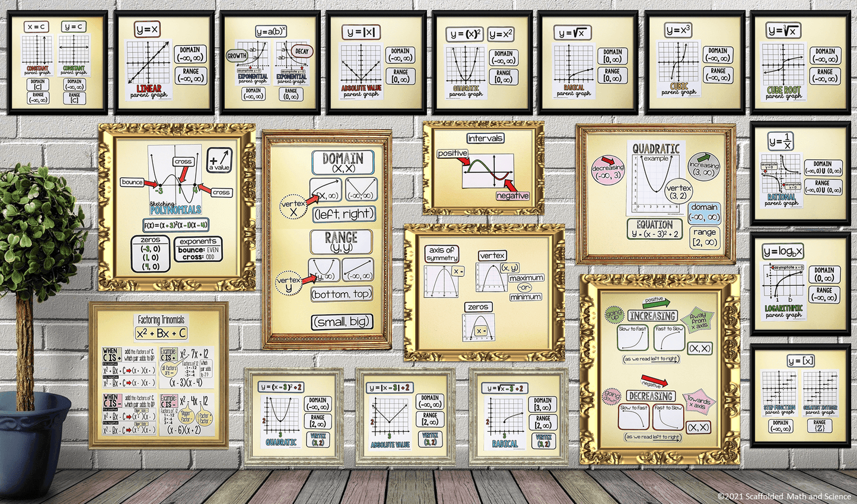
Task: Open the LOGARITHMIC parent graph poster
Action: (801, 285)
